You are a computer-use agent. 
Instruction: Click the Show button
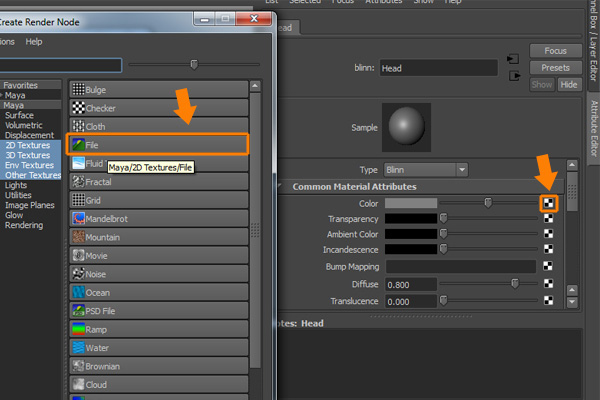[x=541, y=85]
